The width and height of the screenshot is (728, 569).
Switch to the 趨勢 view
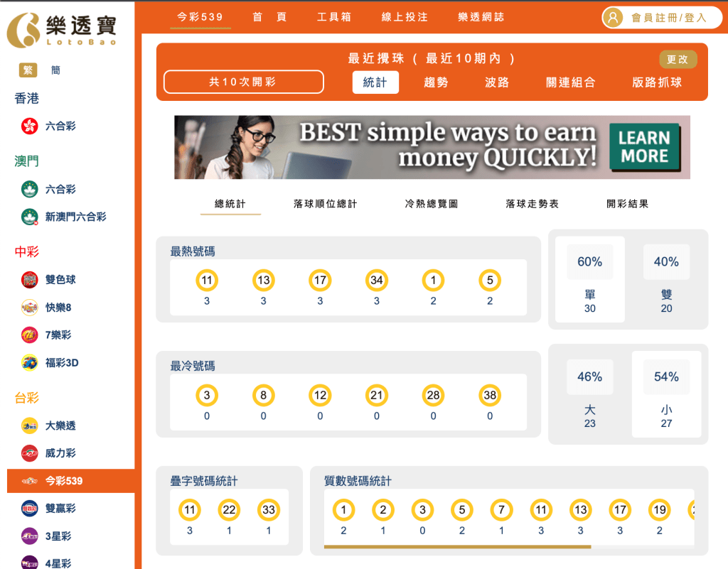click(x=436, y=82)
